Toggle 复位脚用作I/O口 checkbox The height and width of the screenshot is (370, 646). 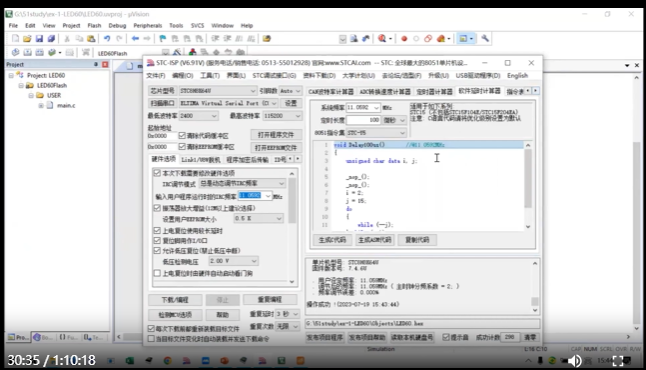[157, 241]
